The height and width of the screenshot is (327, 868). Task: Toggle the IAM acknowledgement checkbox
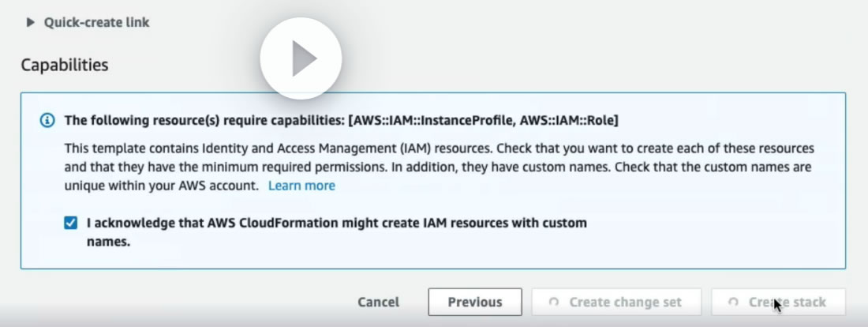coord(71,223)
